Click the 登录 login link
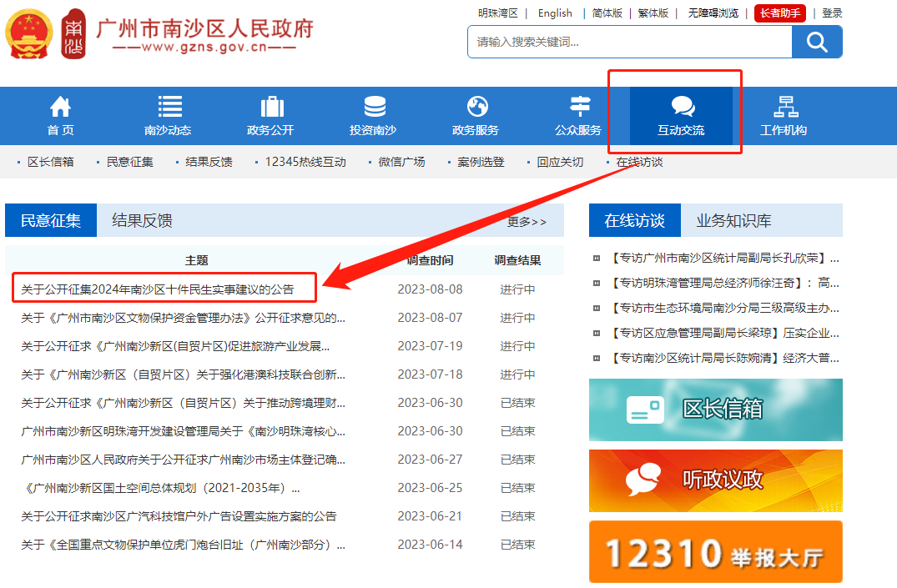 click(x=832, y=13)
